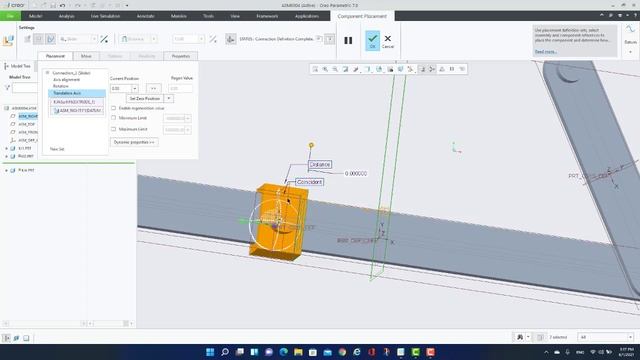Click the Repaint icon in graphics toolbar
This screenshot has width=640, height=360.
point(345,69)
